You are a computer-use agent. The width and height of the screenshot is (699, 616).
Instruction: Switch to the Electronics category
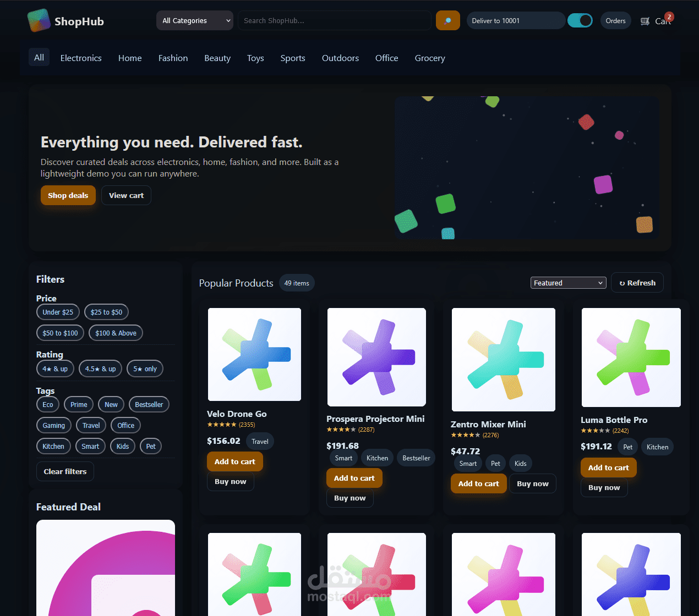point(81,58)
